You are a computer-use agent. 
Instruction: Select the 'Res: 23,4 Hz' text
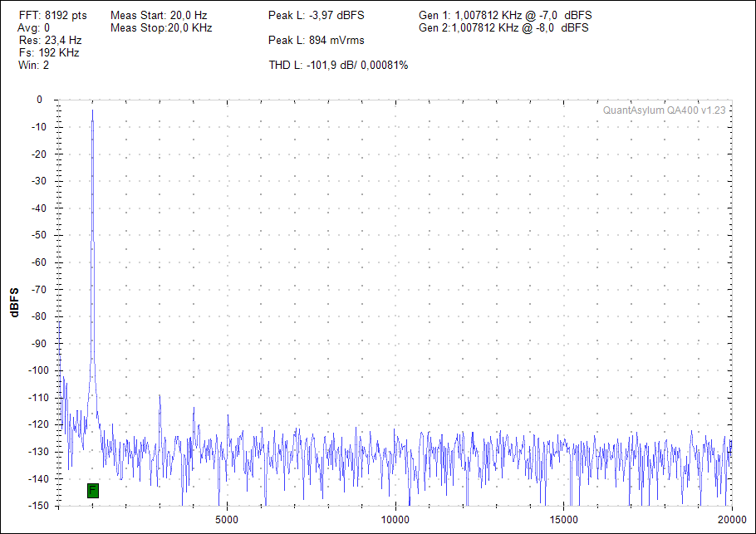click(50, 41)
